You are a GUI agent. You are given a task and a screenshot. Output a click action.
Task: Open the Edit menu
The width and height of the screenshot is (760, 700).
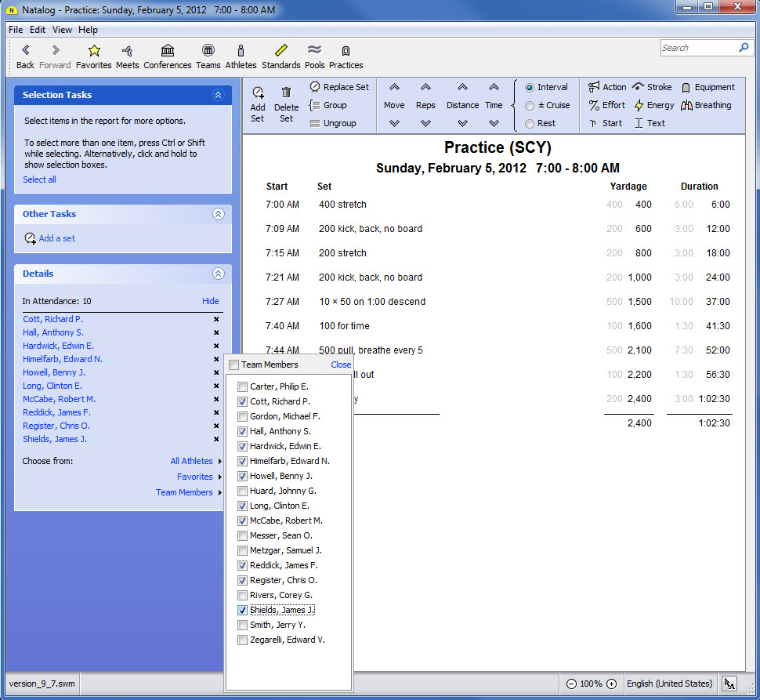pyautogui.click(x=38, y=30)
